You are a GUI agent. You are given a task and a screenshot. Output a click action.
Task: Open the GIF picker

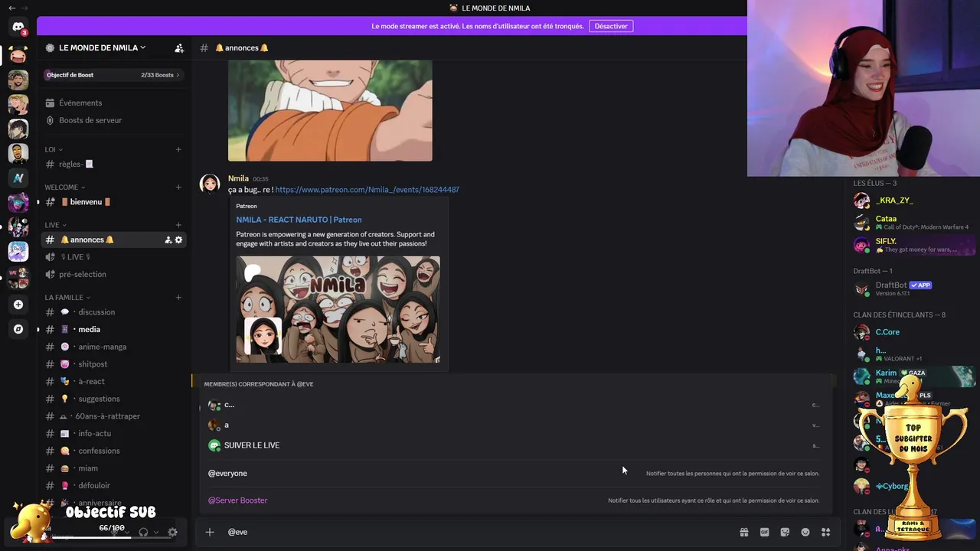[x=764, y=532]
